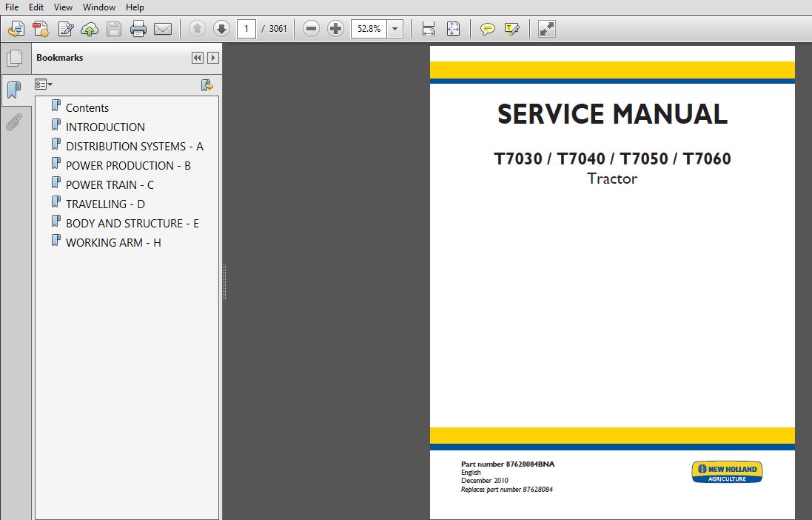This screenshot has width=812, height=520.
Task: Go to next page with down arrow
Action: coord(221,28)
